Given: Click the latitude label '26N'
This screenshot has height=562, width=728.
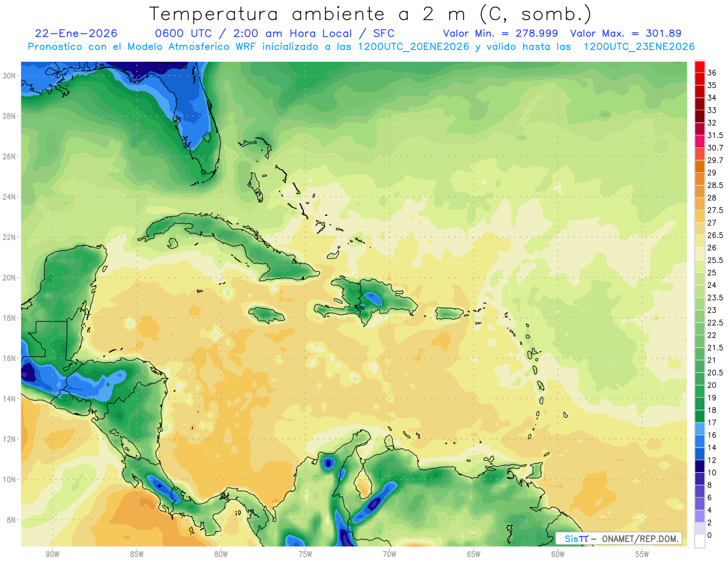Looking at the screenshot, I should (10, 156).
